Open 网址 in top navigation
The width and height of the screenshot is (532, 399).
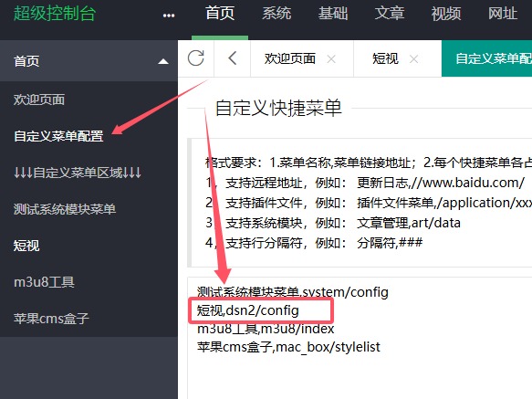tap(503, 14)
